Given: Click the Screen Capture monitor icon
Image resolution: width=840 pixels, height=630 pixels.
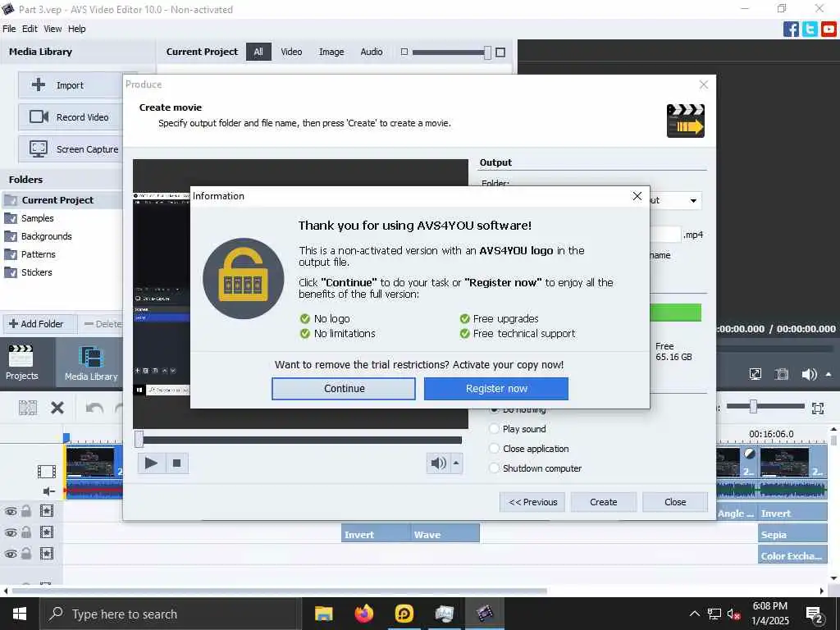Looking at the screenshot, I should (39, 149).
